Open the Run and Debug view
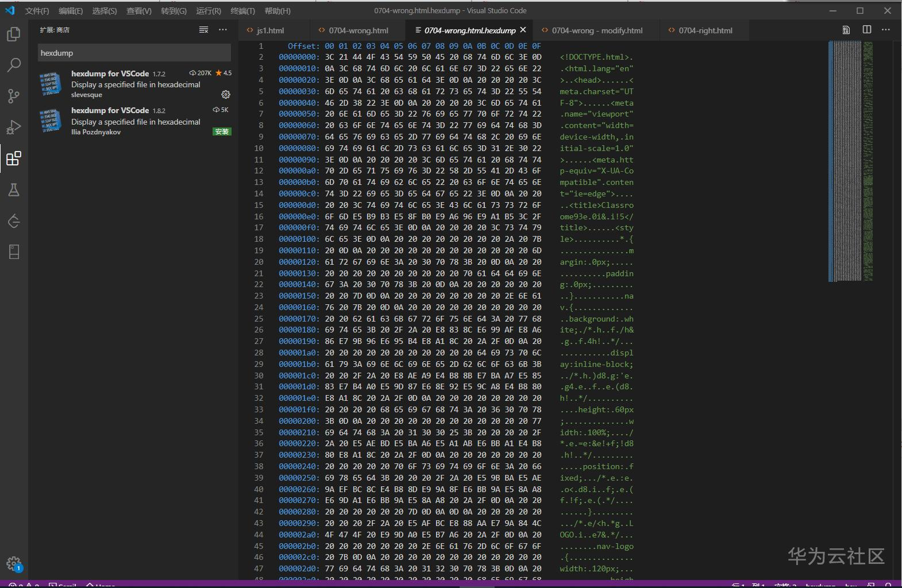The height and width of the screenshot is (588, 902). click(14, 127)
